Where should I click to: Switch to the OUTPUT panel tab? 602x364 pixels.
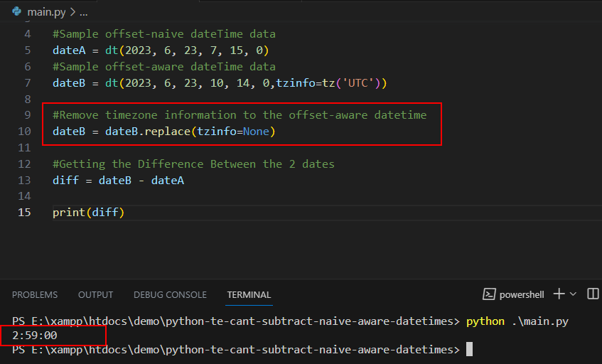[96, 294]
